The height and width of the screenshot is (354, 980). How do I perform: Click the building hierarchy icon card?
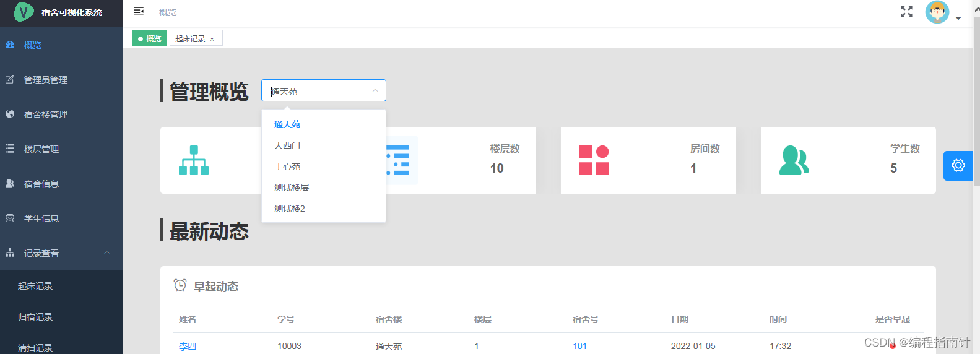tap(194, 160)
